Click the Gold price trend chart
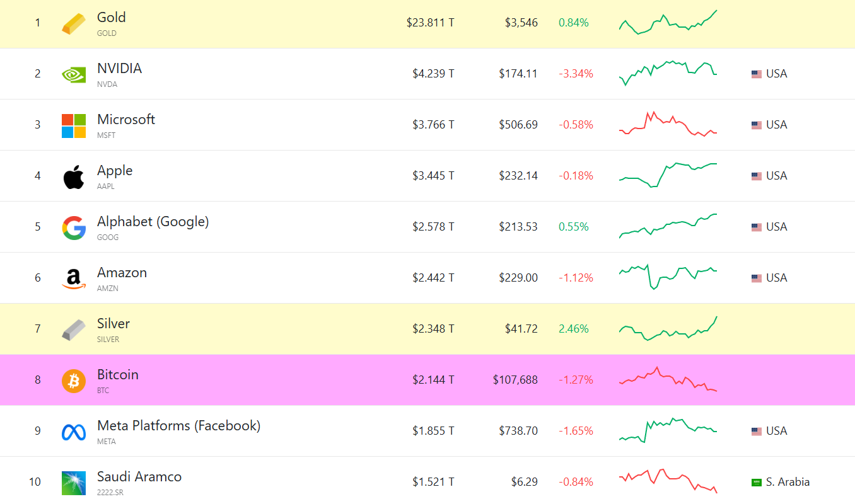This screenshot has height=504, width=855. coord(668,23)
